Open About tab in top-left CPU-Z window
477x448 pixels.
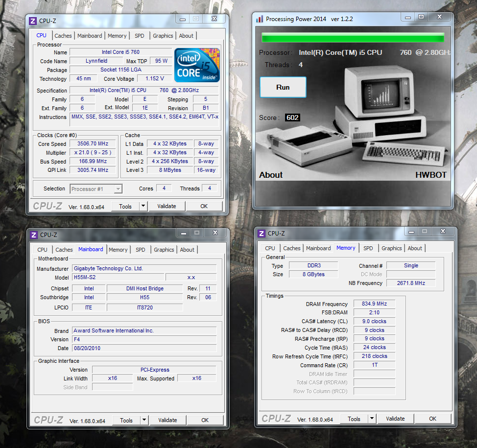click(186, 36)
